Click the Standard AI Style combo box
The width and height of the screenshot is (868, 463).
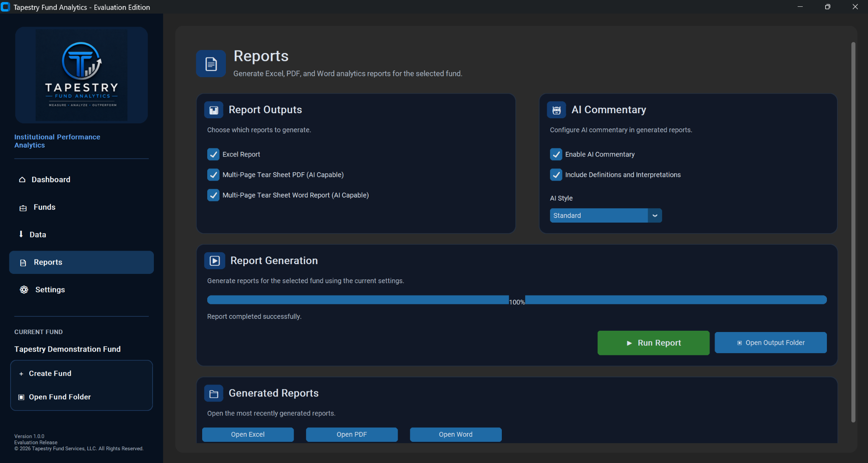pyautogui.click(x=606, y=215)
